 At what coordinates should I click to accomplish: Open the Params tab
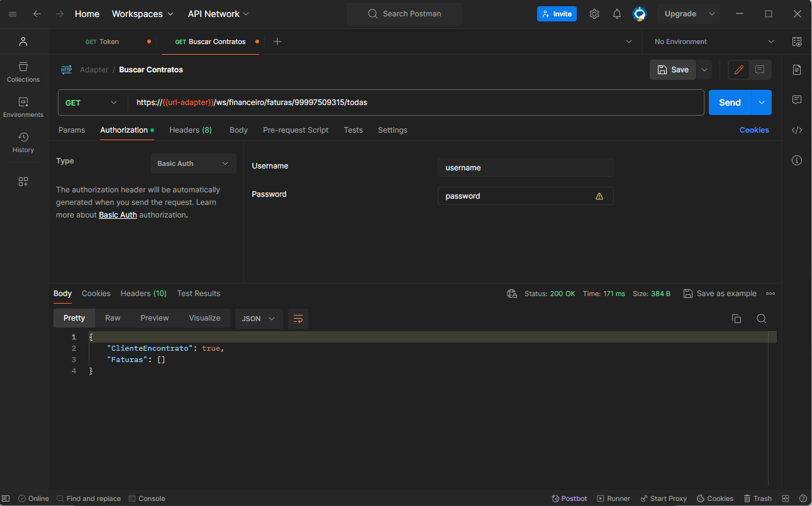click(72, 130)
